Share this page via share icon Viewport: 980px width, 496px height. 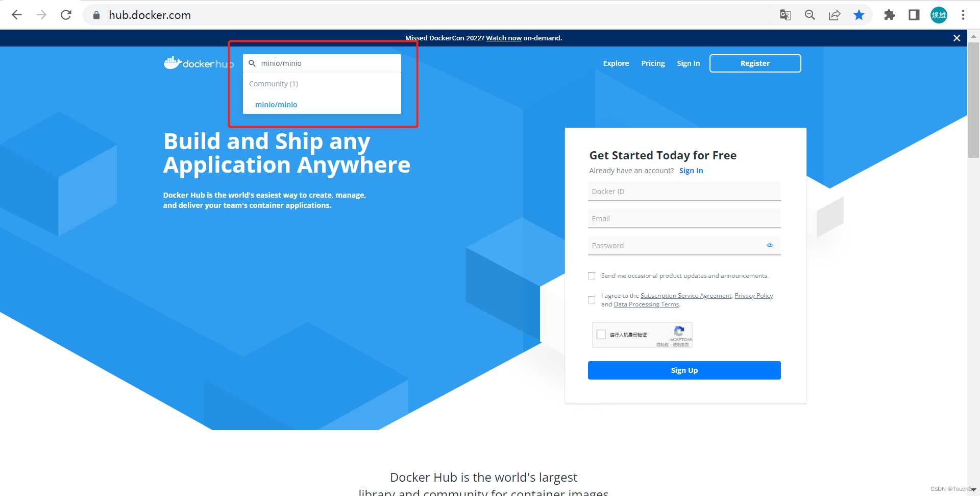tap(835, 15)
